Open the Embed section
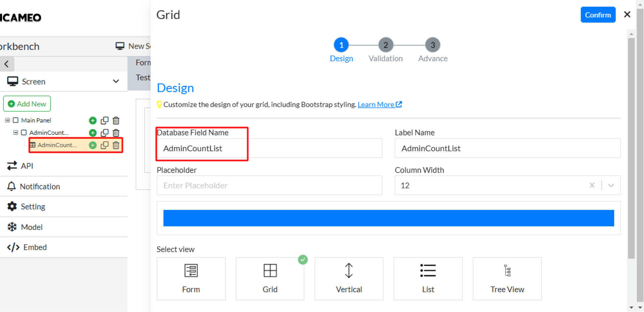Screen dimensions: 644x312 coord(35,247)
